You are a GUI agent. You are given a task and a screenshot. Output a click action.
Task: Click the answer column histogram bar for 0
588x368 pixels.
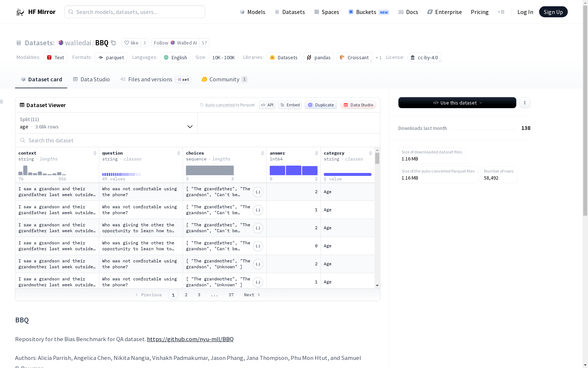[x=277, y=170]
